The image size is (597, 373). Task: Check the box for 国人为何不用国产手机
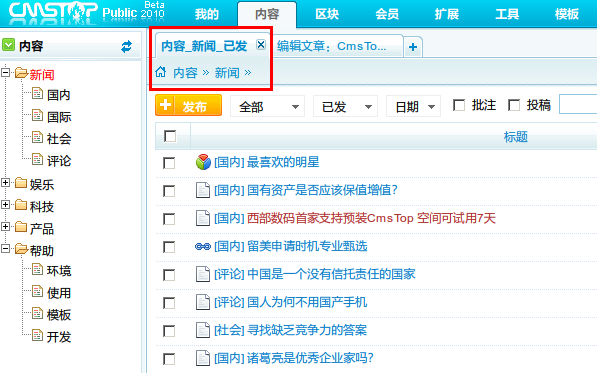[169, 303]
